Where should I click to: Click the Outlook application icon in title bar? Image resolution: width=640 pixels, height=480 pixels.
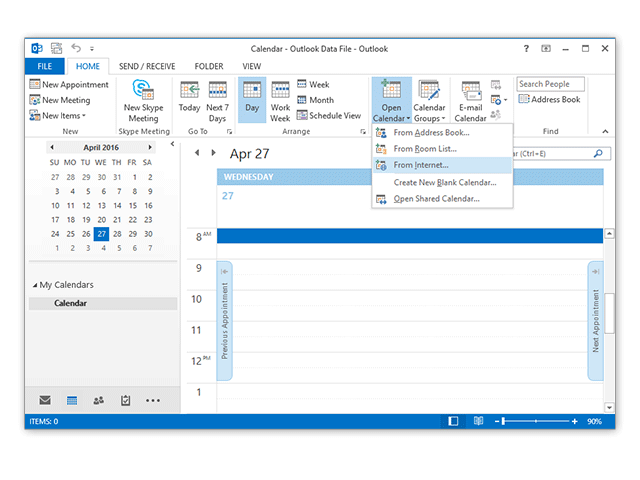[37, 49]
